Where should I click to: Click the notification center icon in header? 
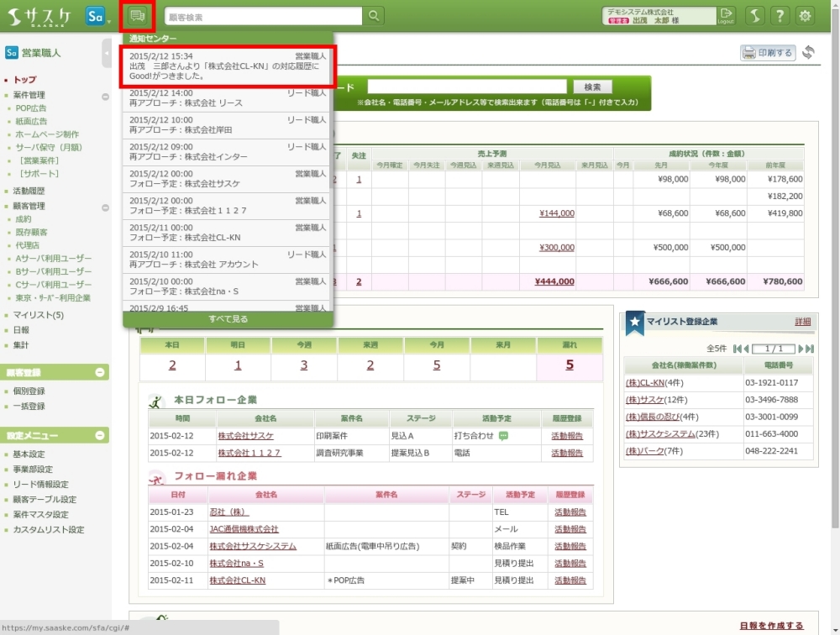pos(138,16)
